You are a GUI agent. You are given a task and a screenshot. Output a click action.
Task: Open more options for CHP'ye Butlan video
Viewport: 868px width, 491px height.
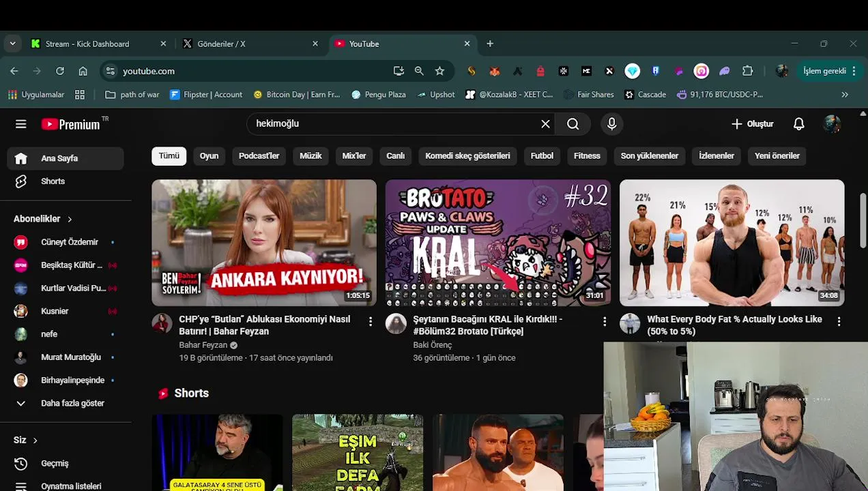(x=371, y=321)
